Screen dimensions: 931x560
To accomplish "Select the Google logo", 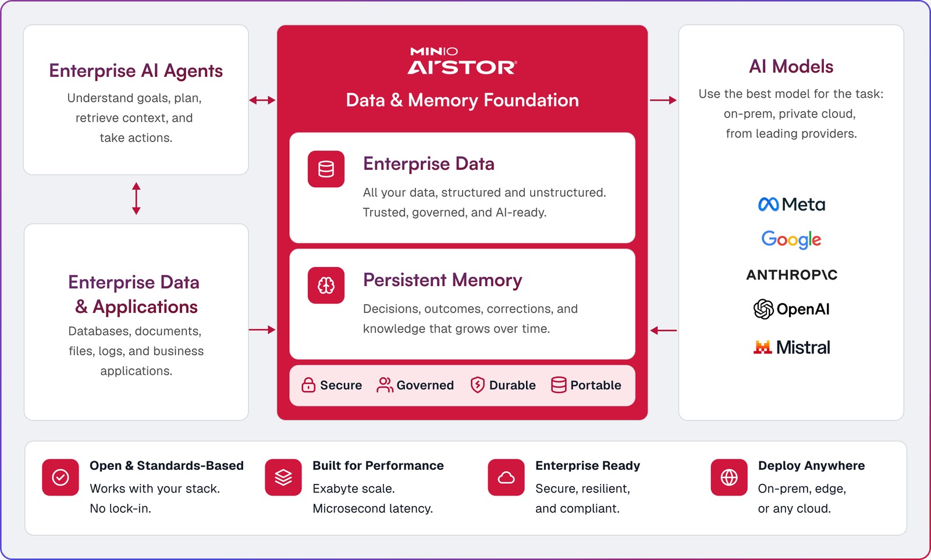I will [791, 239].
